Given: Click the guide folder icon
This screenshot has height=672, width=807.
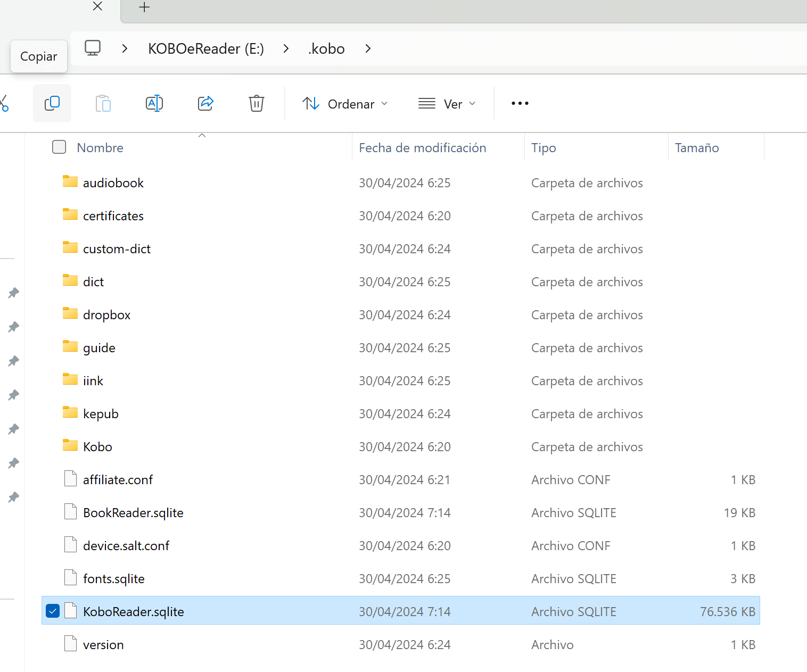Looking at the screenshot, I should [70, 347].
